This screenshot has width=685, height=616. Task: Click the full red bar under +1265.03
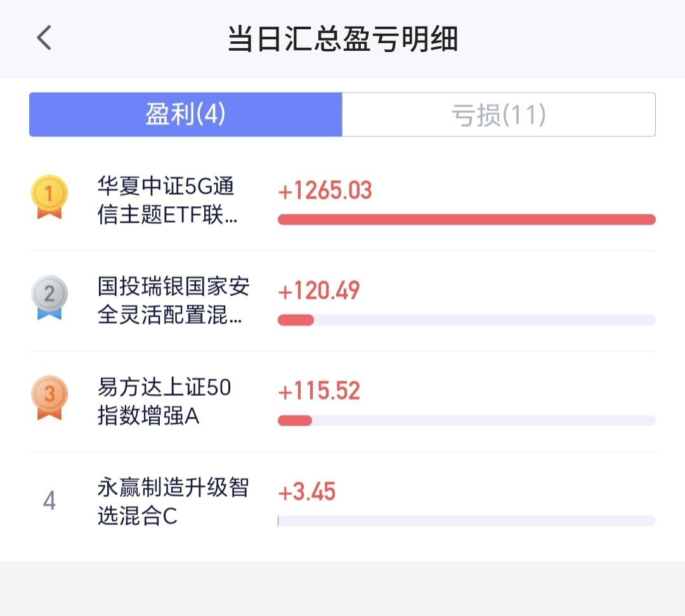click(466, 220)
